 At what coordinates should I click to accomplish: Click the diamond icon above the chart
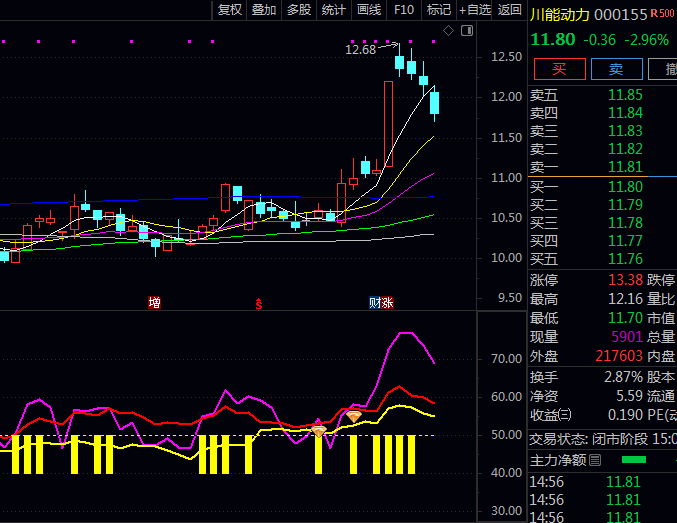450,31
